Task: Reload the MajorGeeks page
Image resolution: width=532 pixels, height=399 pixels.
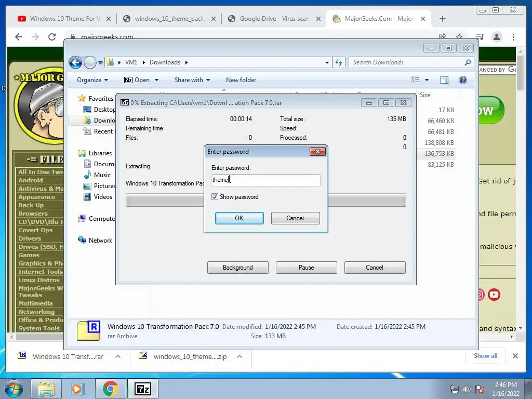Action: (52, 37)
